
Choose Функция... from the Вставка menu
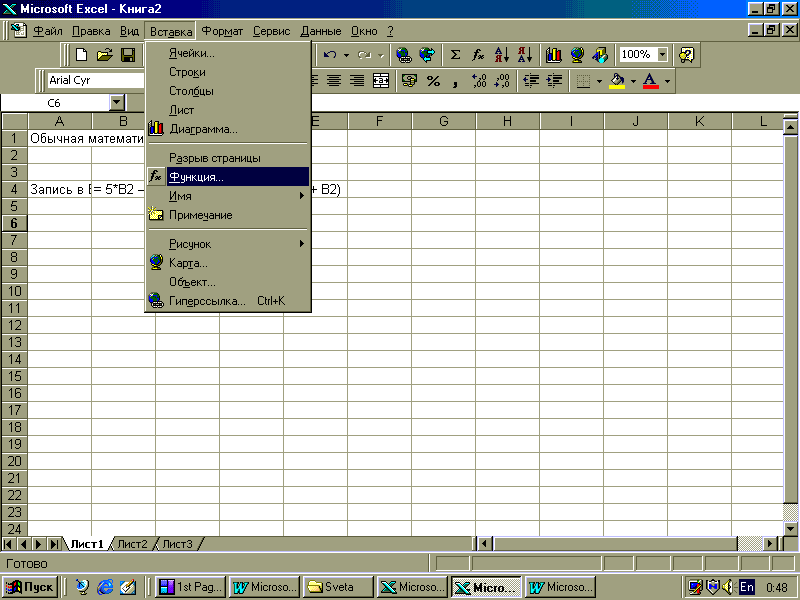click(x=228, y=177)
